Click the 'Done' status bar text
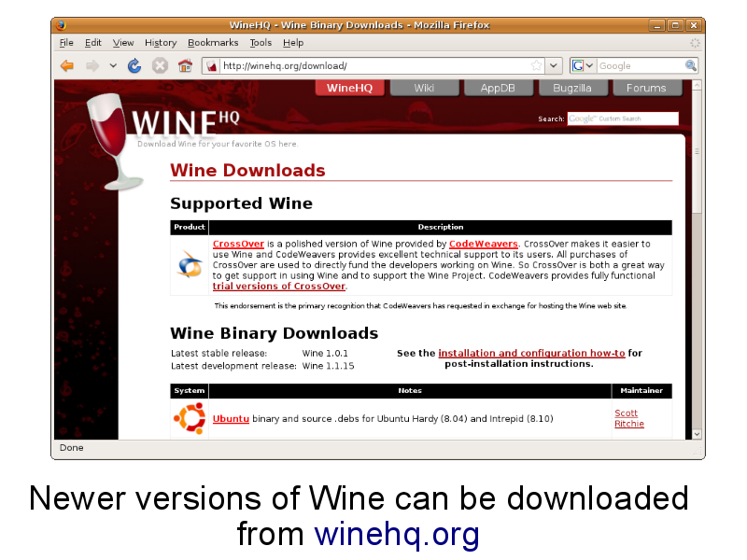Viewport: 747px width, 560px height. tap(72, 448)
